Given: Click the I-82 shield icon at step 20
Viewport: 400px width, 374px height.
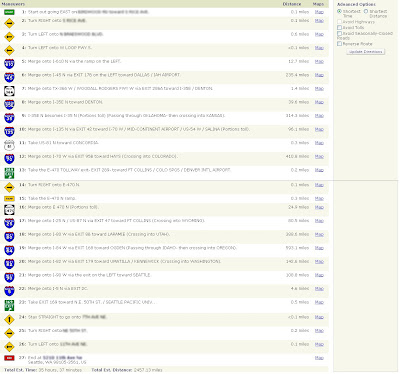Looking at the screenshot, I should coord(9,264).
